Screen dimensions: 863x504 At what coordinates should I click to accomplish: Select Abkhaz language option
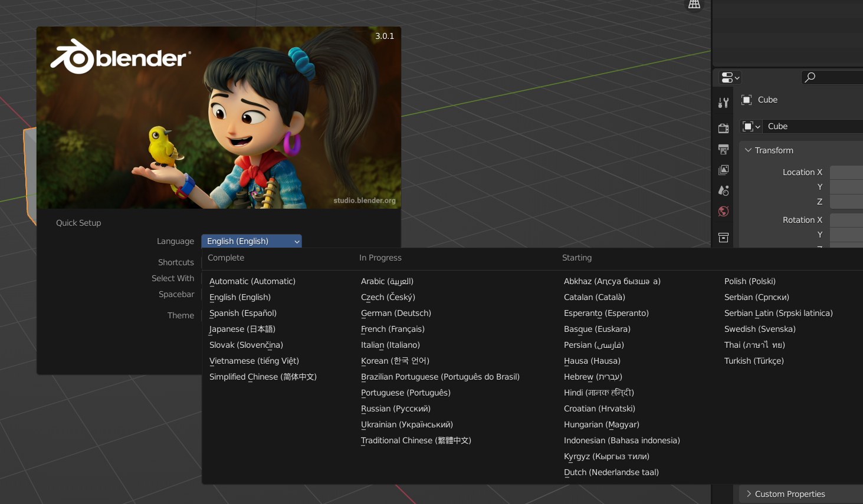(612, 281)
